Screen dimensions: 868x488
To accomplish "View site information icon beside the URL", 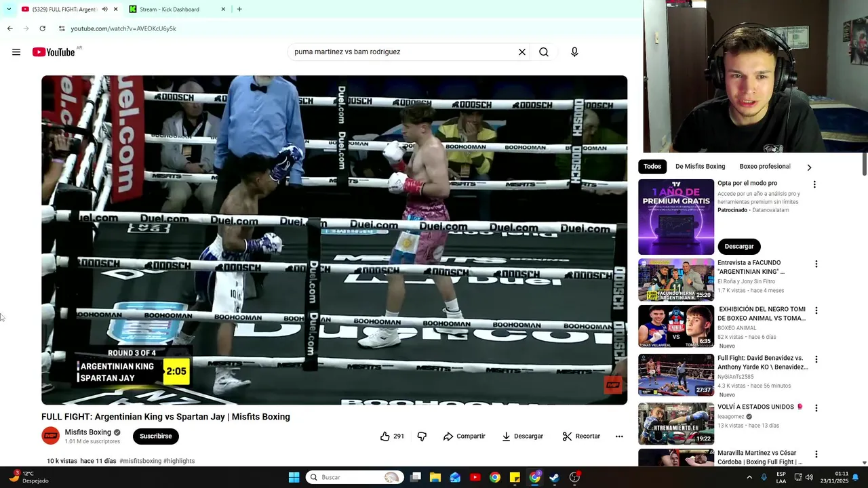I will (x=62, y=28).
